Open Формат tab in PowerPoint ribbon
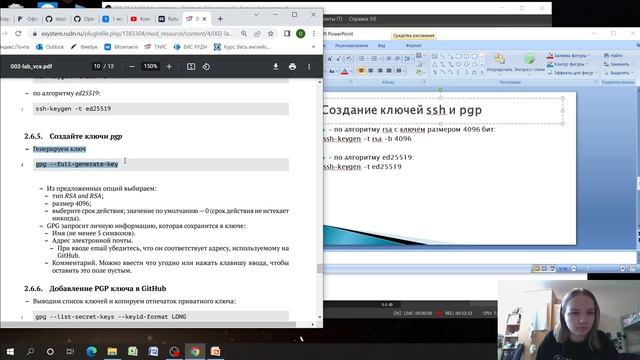The image size is (640, 360). [413, 46]
